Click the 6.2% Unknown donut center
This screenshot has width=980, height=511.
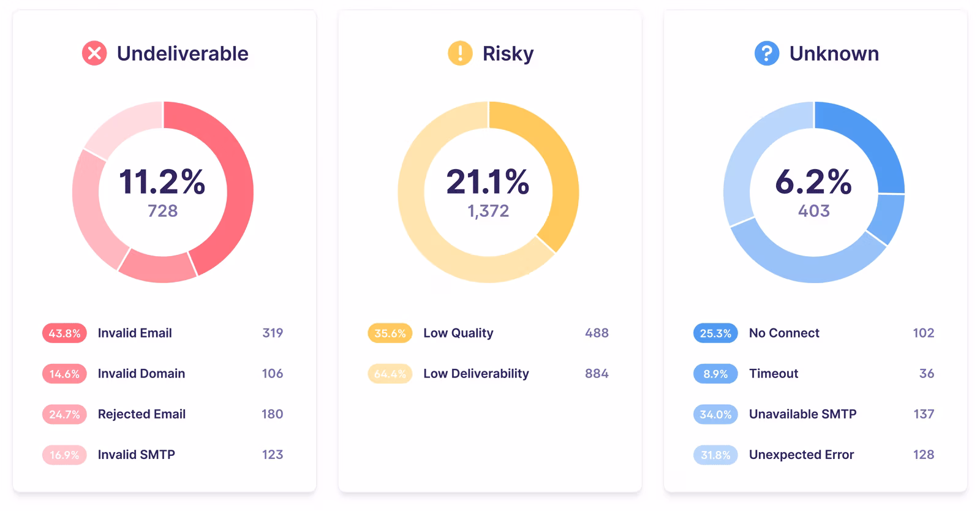coord(813,192)
